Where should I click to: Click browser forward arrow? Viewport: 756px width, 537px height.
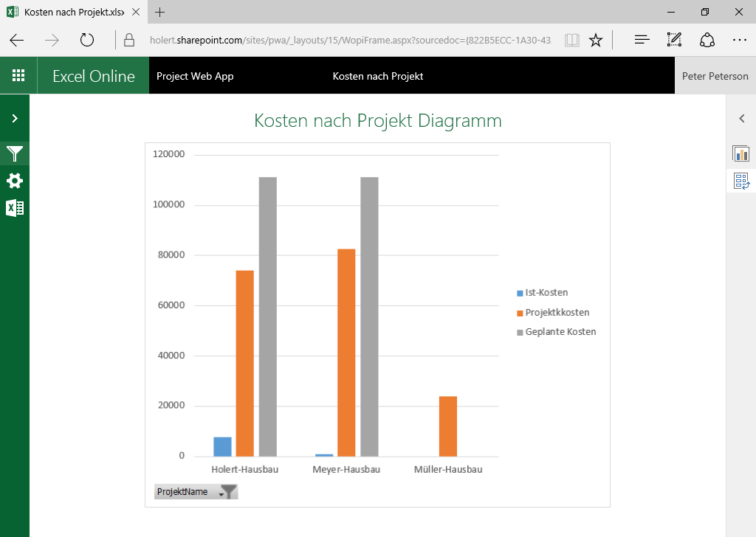(x=52, y=40)
